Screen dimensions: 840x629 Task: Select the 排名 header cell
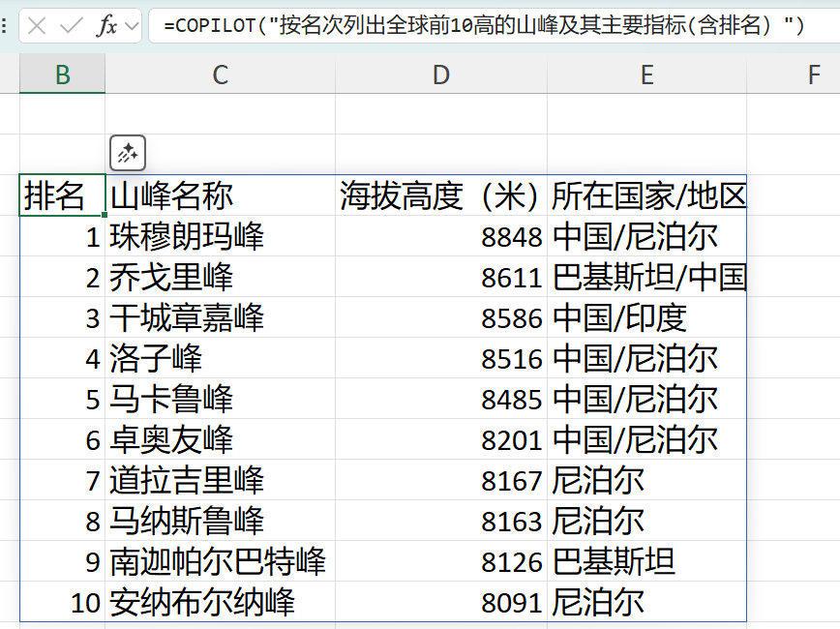[x=63, y=196]
